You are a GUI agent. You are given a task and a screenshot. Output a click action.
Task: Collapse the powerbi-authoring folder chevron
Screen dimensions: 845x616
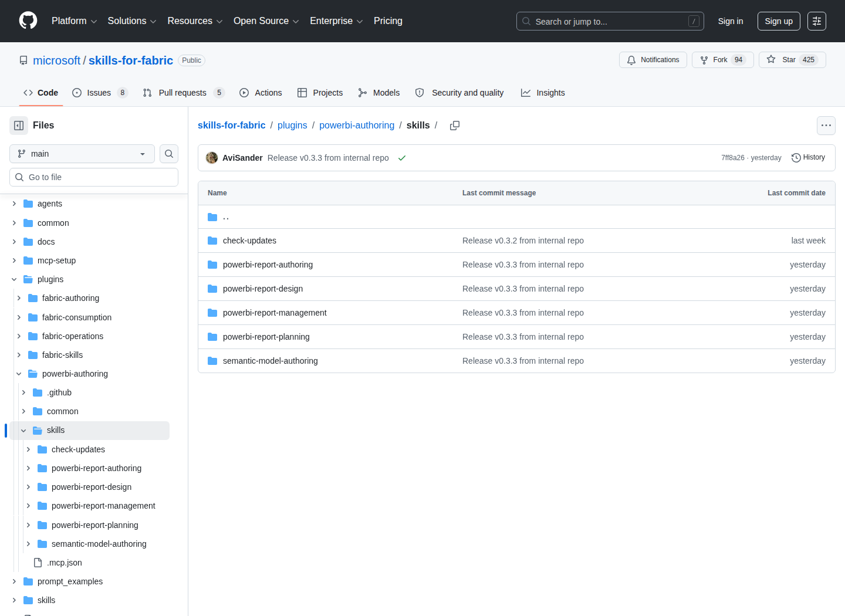click(19, 374)
